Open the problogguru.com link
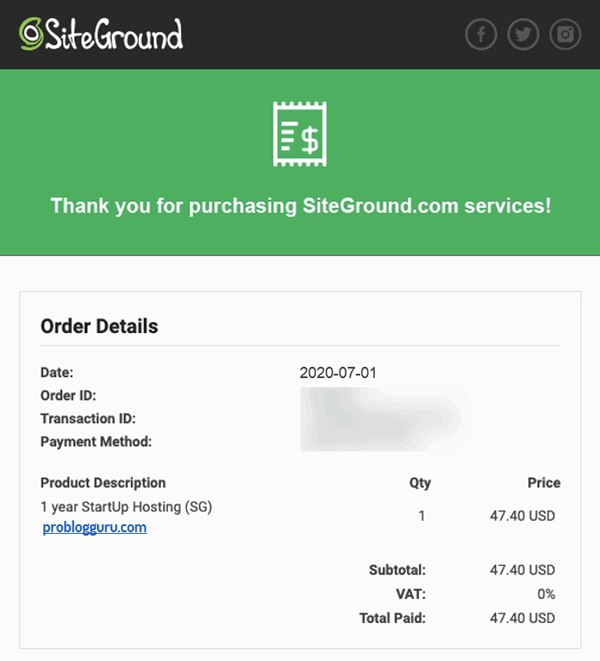600x661 pixels. [95, 527]
